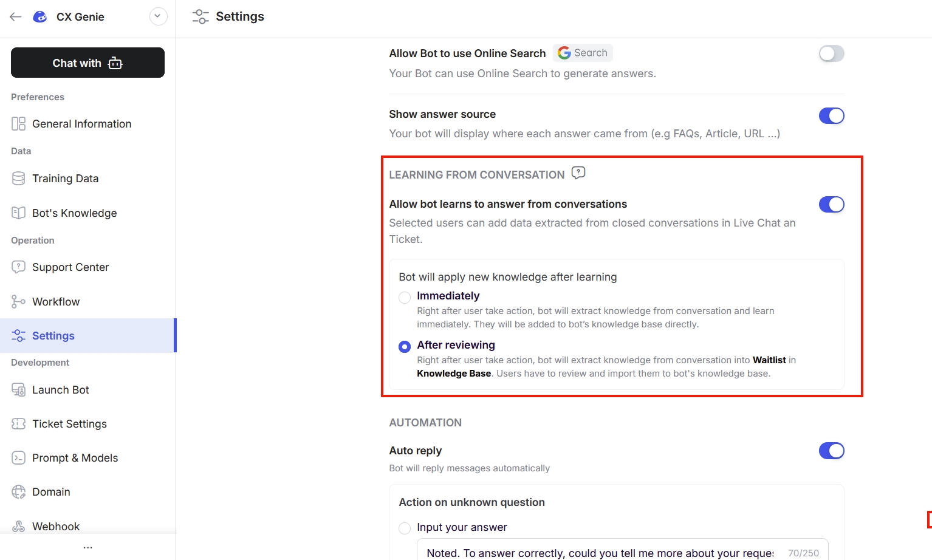Screen dimensions: 932x560
Task: Disable the Show answer source toggle
Action: point(831,115)
